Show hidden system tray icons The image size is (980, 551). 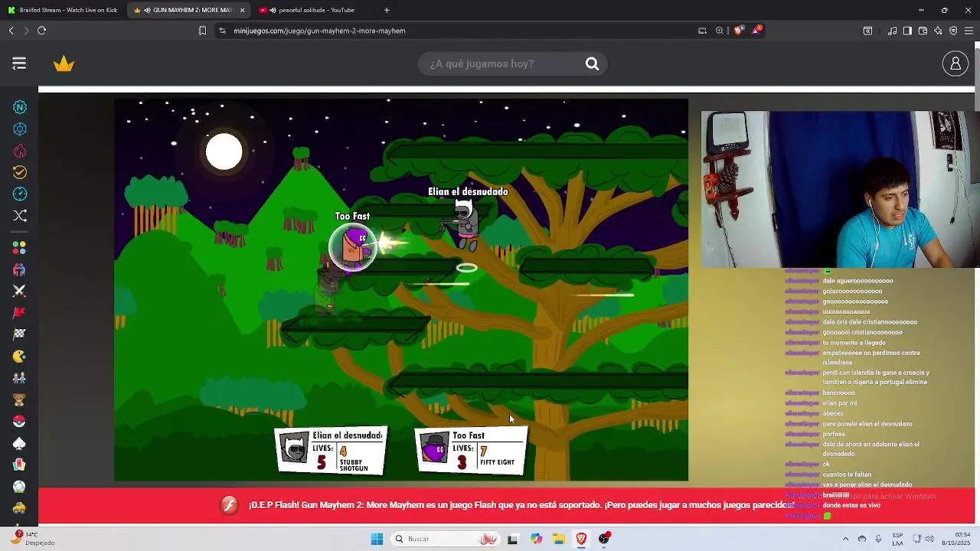coord(845,539)
